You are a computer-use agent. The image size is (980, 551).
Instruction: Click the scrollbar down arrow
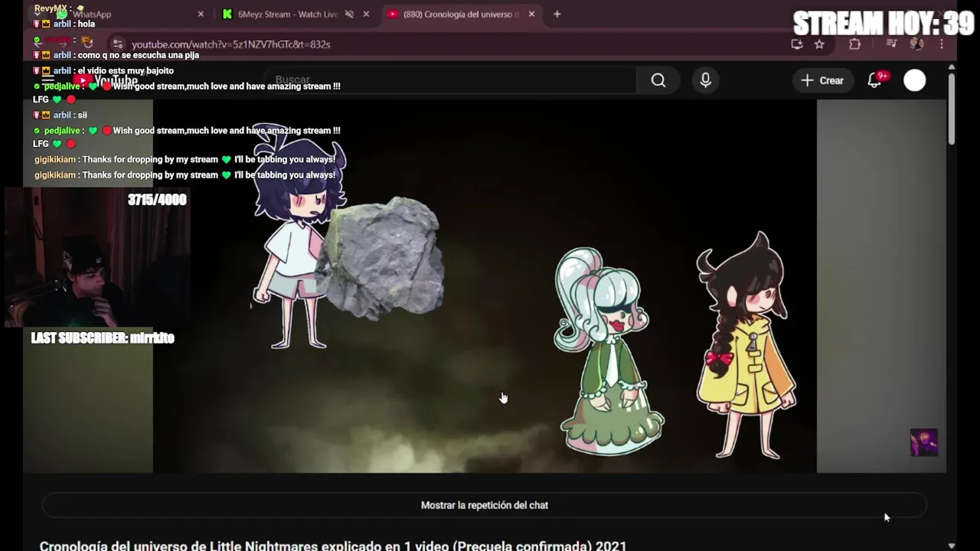[x=952, y=546]
